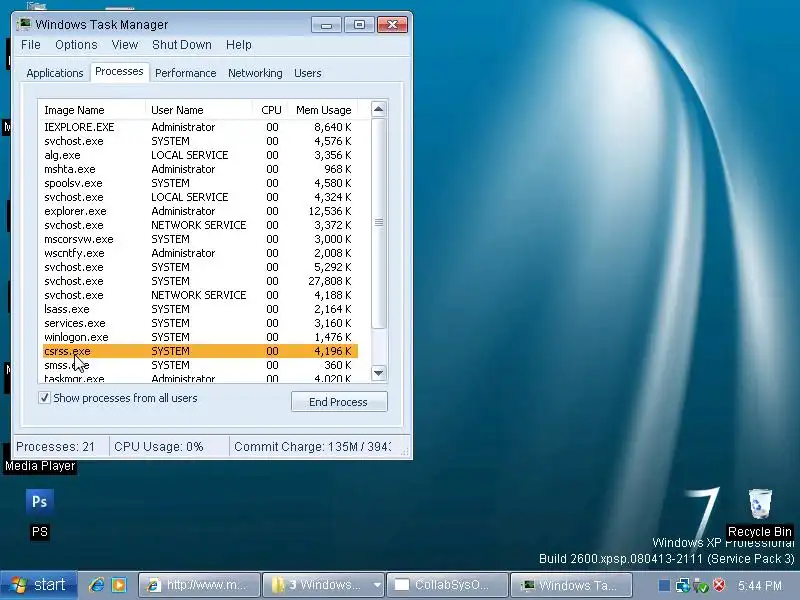Sort by CPU column header
This screenshot has width=800, height=600.
tap(270, 110)
